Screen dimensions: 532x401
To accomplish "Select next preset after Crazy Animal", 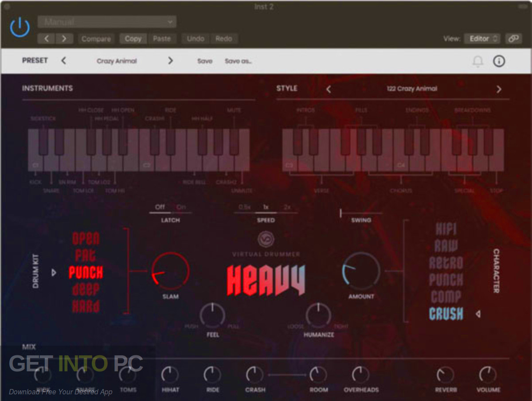I will click(x=170, y=61).
